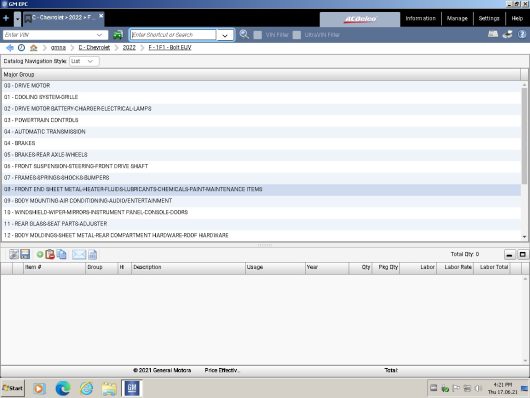
Task: Select 06 - FRONT SUSPENSION-STEERING group
Action: [261, 166]
